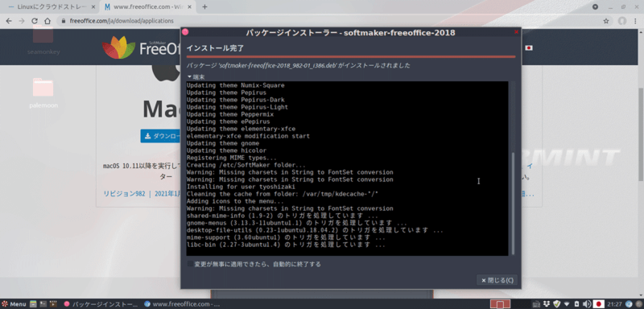Screen dimensions: 644x309
Task: Open the file manager launcher in taskbar
Action: [x=33, y=304]
